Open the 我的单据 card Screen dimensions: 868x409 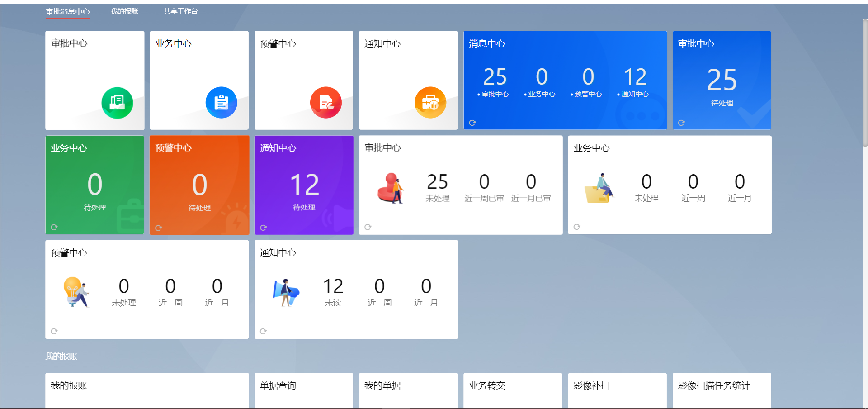click(408, 390)
